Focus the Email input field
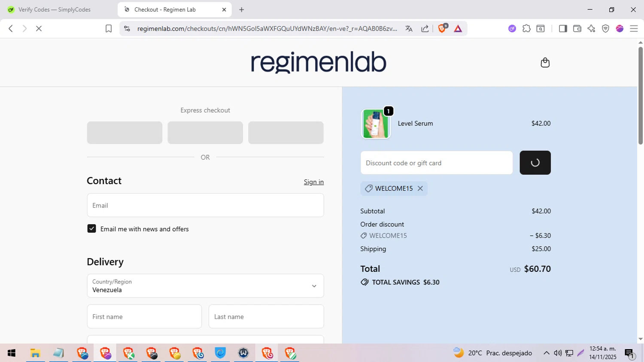 [x=205, y=205]
